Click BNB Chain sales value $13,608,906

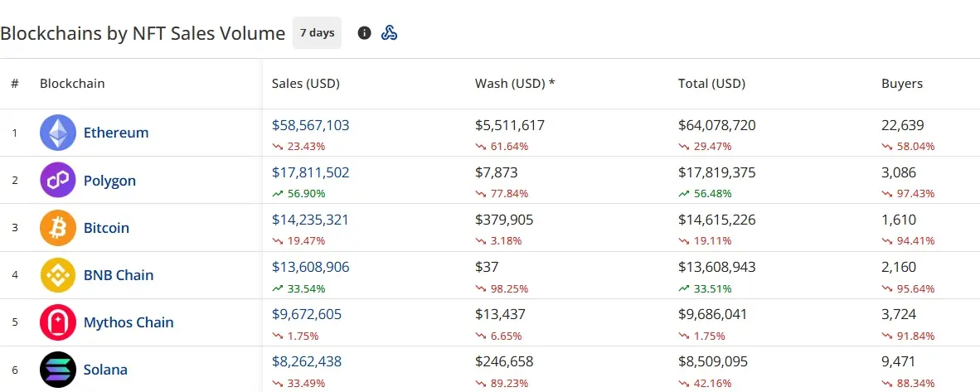pos(311,267)
